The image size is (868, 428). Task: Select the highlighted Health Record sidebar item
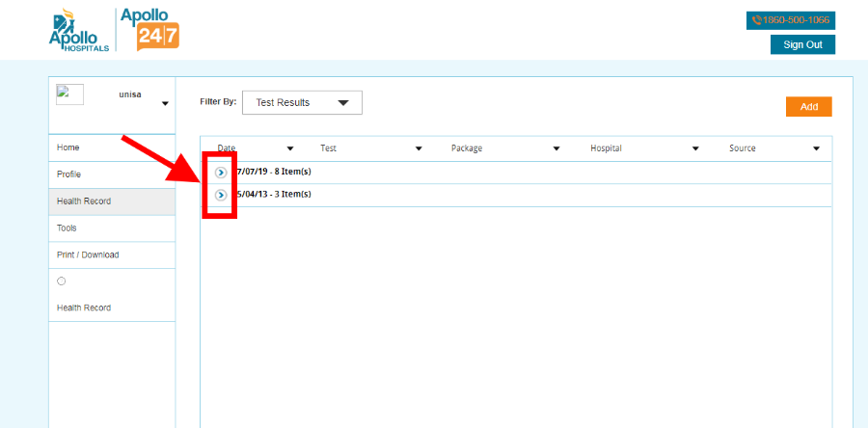(84, 201)
